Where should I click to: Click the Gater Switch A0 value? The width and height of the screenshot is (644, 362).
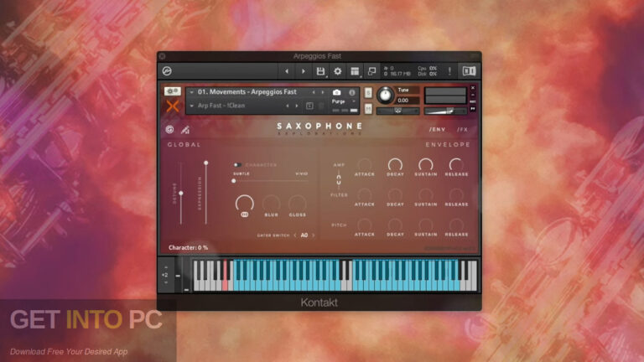pyautogui.click(x=304, y=235)
